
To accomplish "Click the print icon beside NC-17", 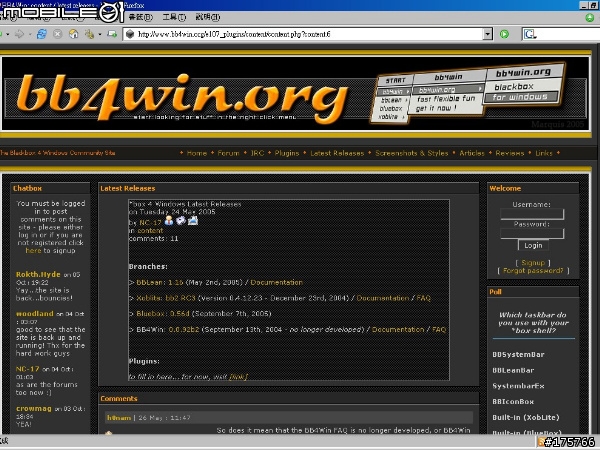I will coord(193,220).
